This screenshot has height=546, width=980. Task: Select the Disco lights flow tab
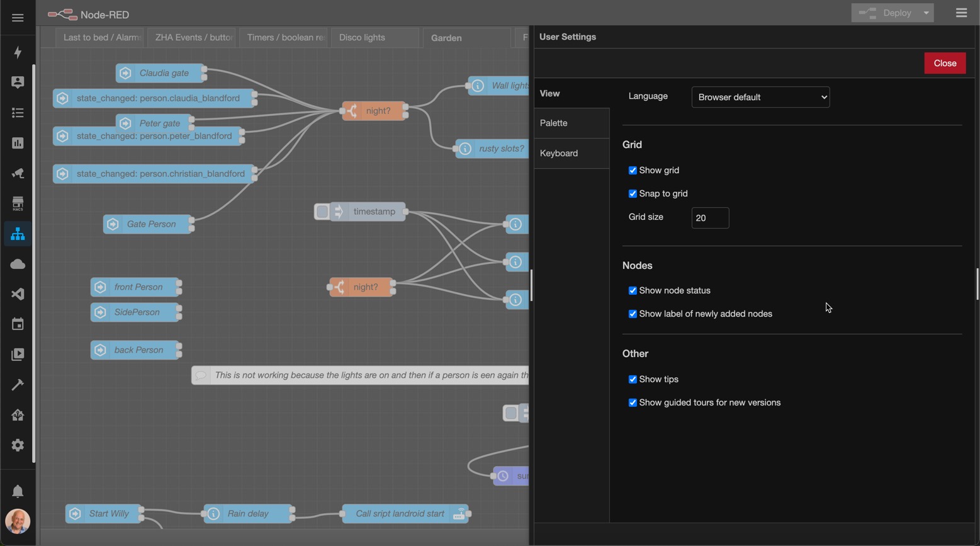[x=375, y=37]
